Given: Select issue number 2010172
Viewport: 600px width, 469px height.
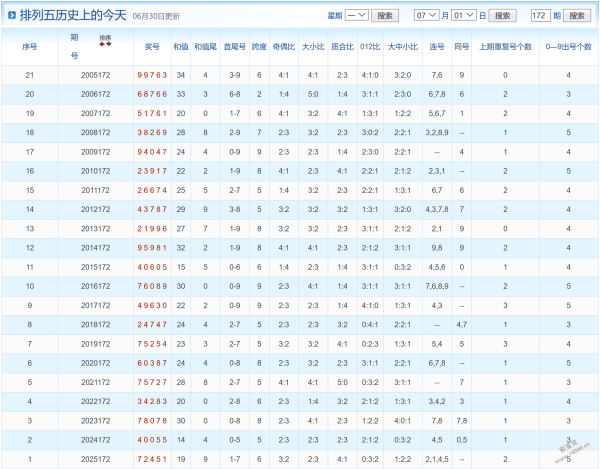Looking at the screenshot, I should point(95,171).
